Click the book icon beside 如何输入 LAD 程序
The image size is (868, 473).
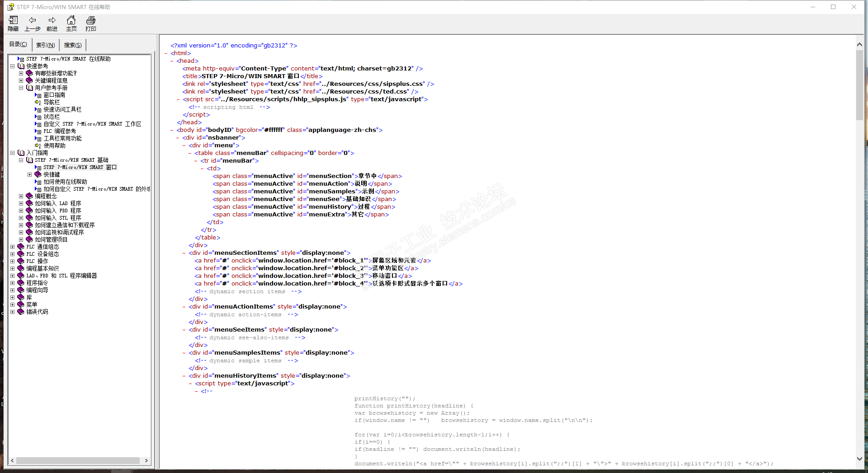coord(29,203)
